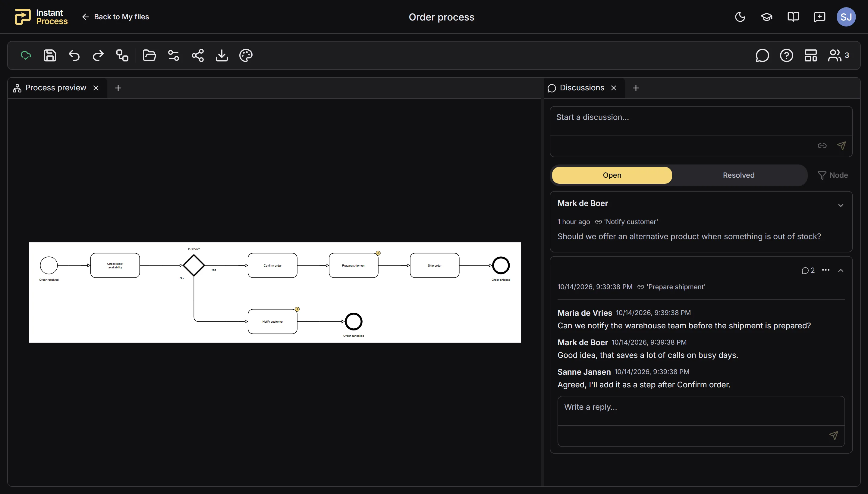Open the documentation book icon

[793, 17]
